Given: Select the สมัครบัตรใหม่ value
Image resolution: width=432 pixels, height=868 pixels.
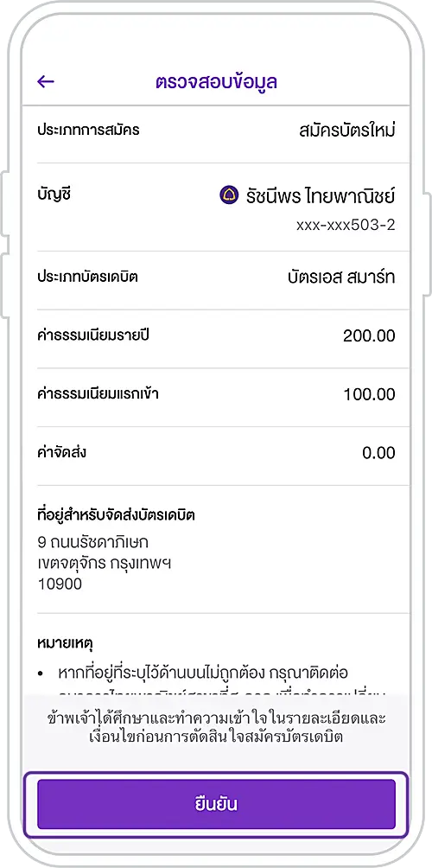Looking at the screenshot, I should point(346,131).
